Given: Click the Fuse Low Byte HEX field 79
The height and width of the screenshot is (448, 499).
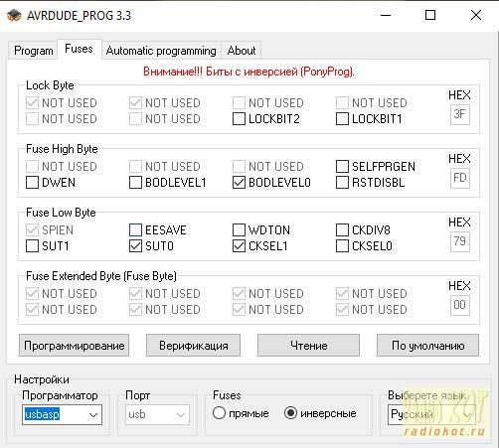Looking at the screenshot, I should pyautogui.click(x=460, y=241).
